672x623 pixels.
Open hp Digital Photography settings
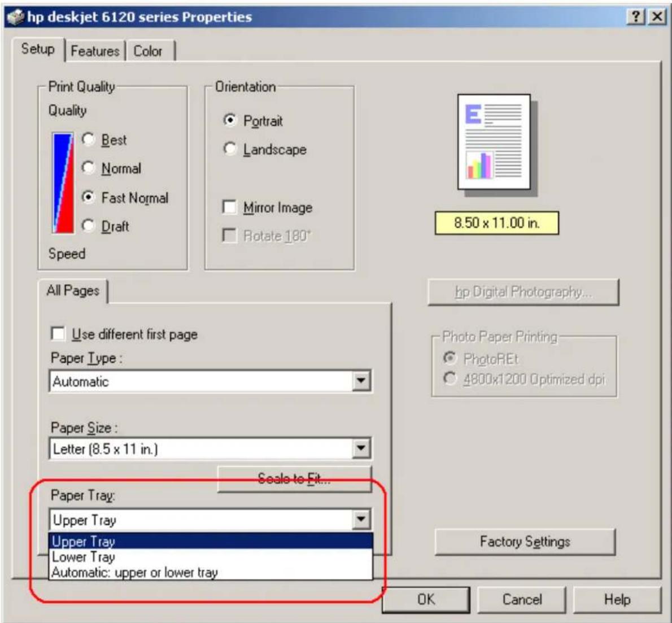(523, 292)
